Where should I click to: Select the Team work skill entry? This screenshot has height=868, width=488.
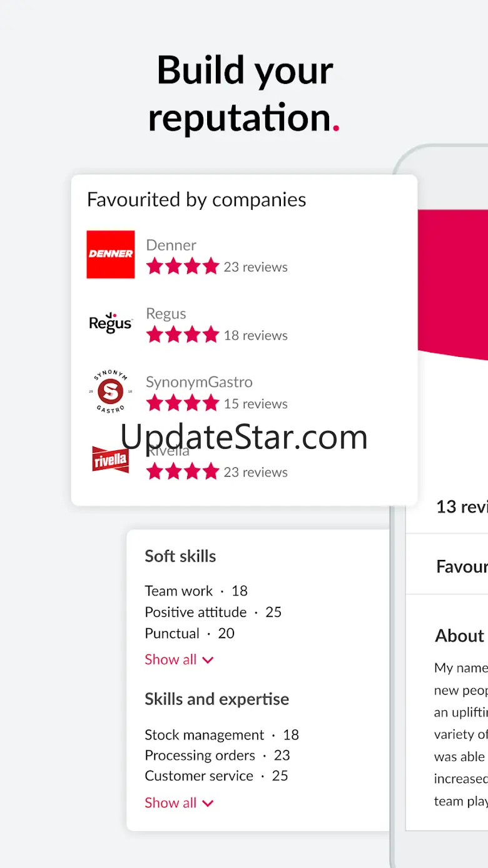tap(196, 591)
